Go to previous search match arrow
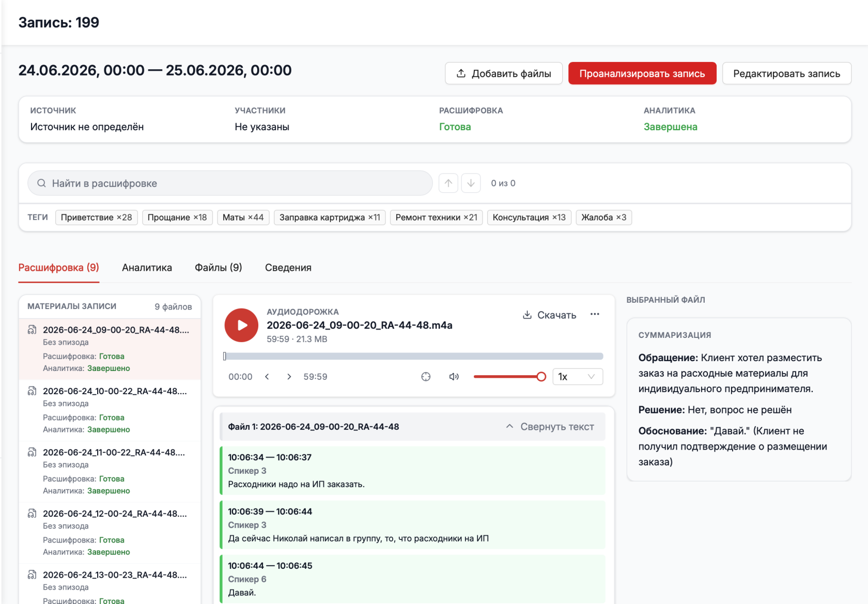 (448, 183)
